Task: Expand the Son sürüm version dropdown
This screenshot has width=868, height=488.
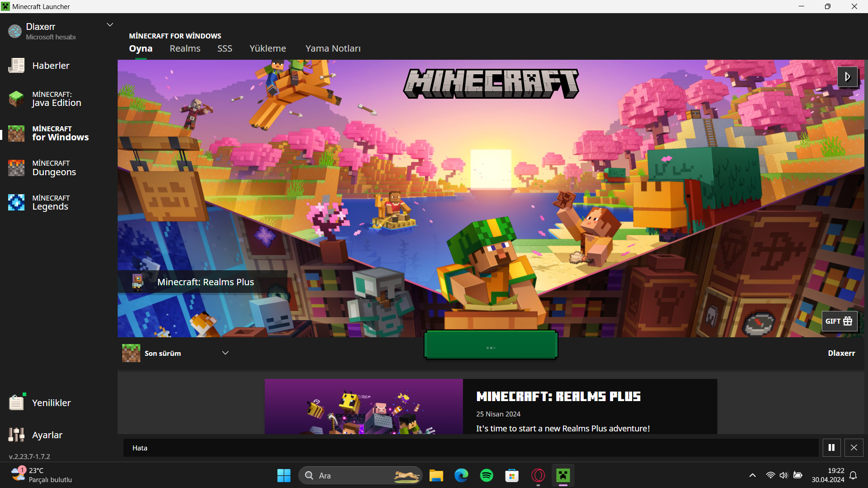Action: 225,353
